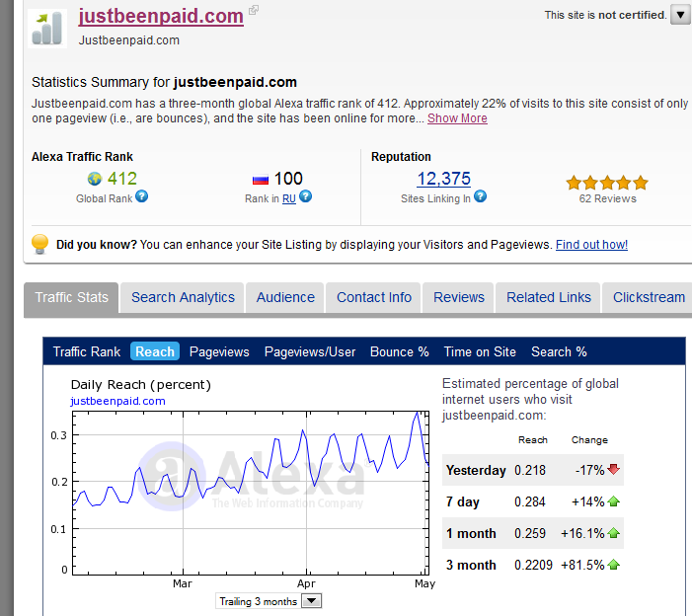Show the Pageviews chart

(x=219, y=351)
